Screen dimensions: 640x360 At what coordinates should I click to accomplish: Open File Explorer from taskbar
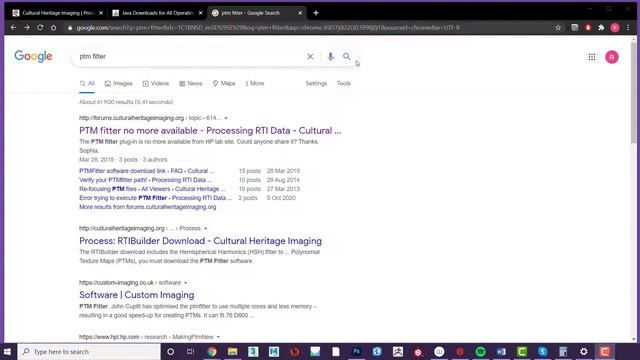pos(232,351)
